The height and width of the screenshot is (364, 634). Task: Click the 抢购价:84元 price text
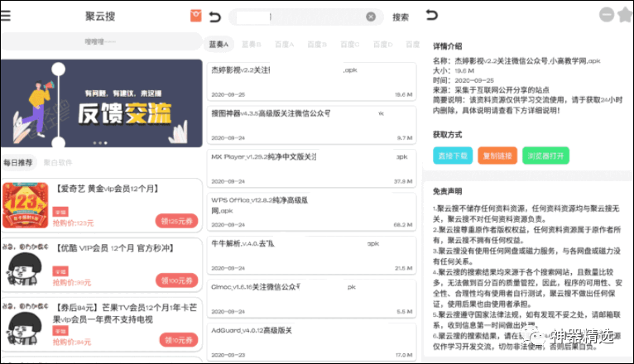tap(72, 342)
